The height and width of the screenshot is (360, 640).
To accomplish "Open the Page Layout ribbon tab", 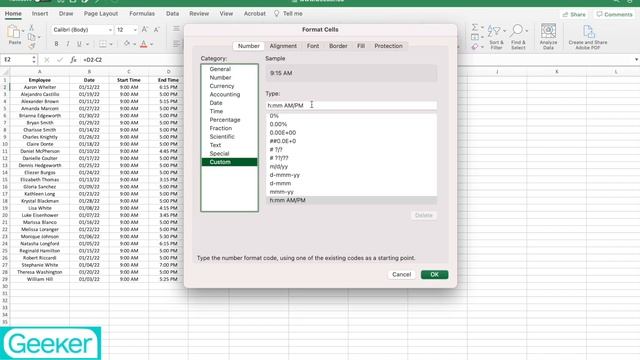I will click(100, 13).
